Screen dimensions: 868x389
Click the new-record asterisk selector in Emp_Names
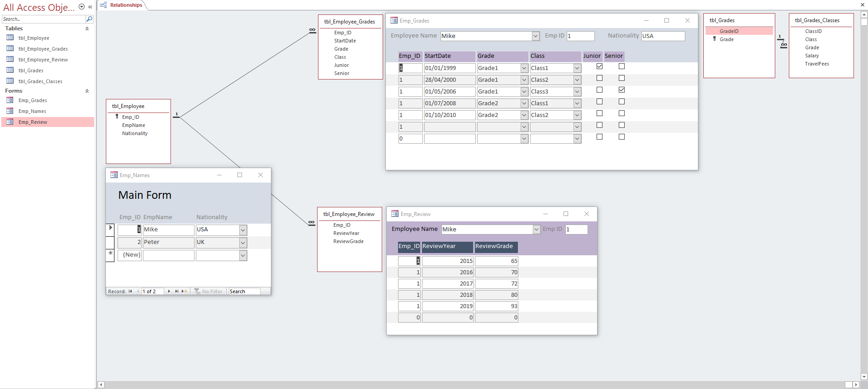point(110,254)
